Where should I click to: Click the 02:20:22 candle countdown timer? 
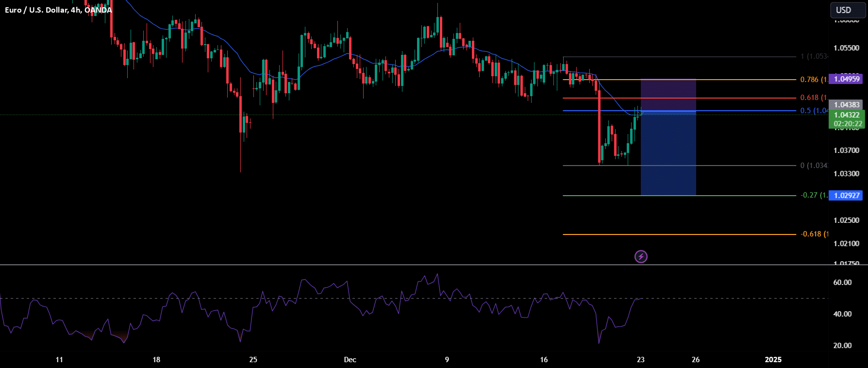pyautogui.click(x=848, y=124)
